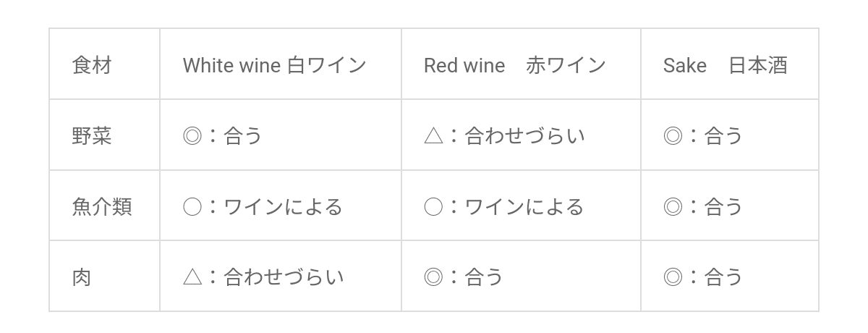The width and height of the screenshot is (868, 333).
Task: Click sake double-circle rating for 肉
Action: (673, 277)
